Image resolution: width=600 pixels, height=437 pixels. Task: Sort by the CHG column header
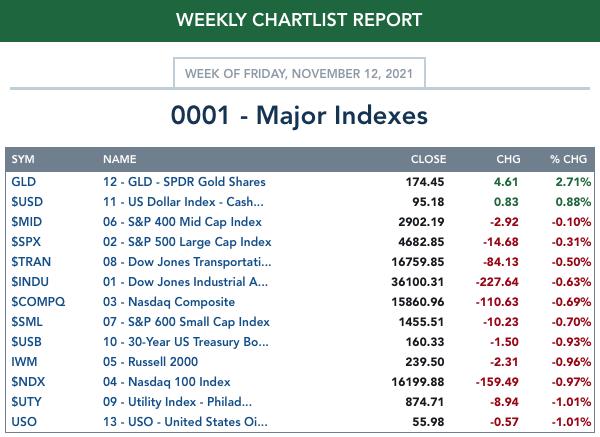(508, 159)
